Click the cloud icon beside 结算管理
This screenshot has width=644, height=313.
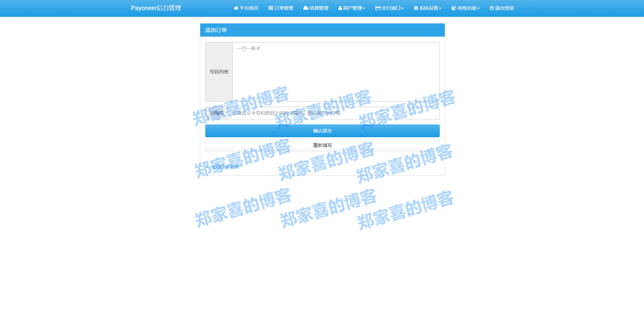[306, 8]
